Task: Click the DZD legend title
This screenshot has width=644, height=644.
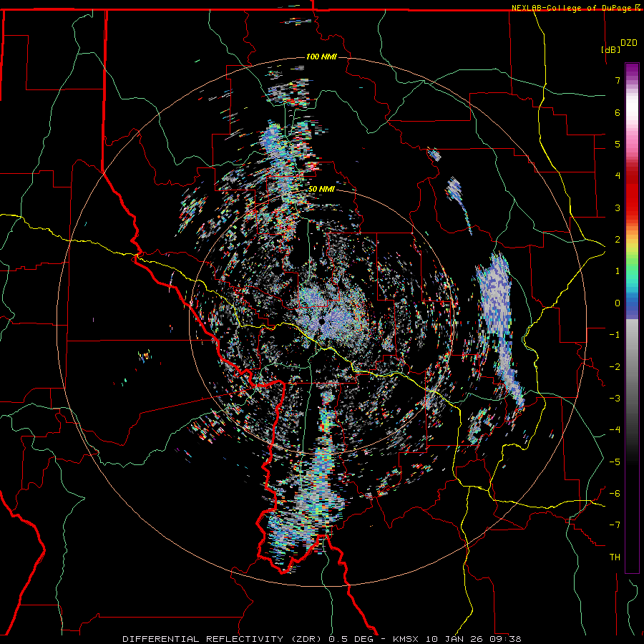Action: click(629, 43)
